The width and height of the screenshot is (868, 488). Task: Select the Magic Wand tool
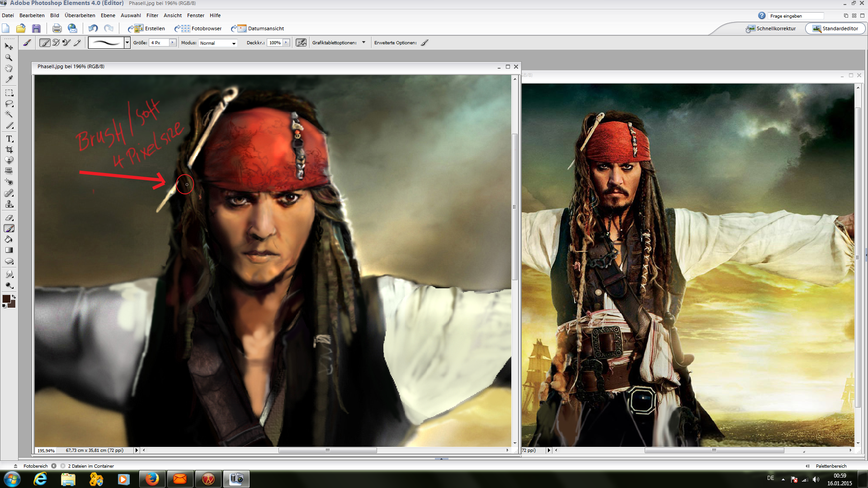point(9,114)
